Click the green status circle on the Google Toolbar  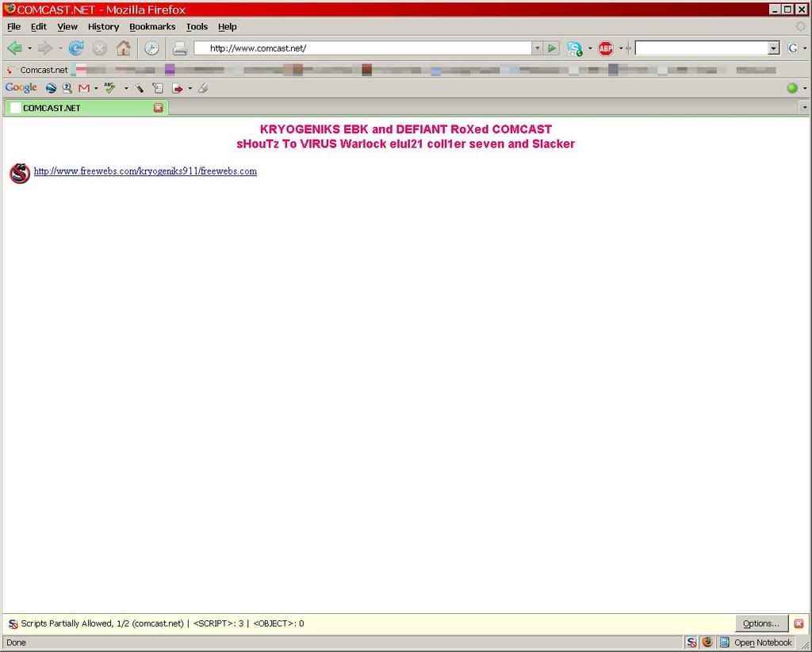click(x=792, y=88)
